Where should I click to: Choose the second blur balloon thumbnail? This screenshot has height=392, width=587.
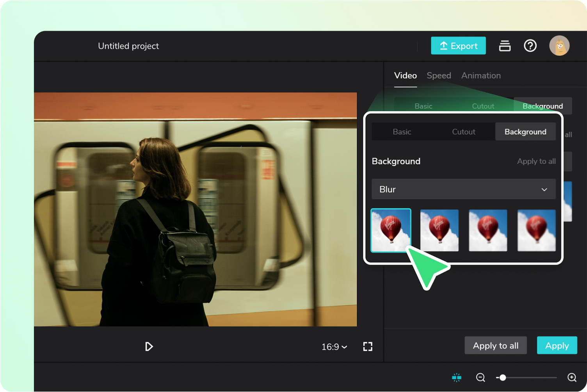pos(439,230)
